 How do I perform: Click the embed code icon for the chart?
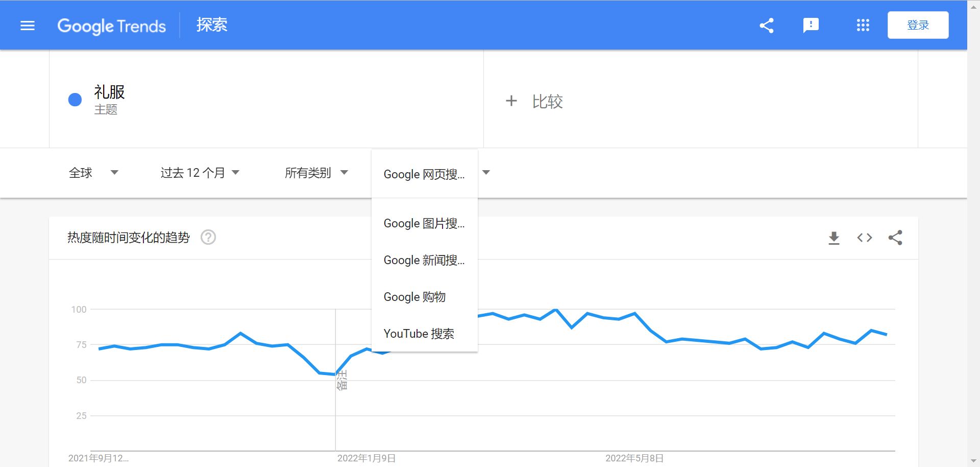click(864, 237)
